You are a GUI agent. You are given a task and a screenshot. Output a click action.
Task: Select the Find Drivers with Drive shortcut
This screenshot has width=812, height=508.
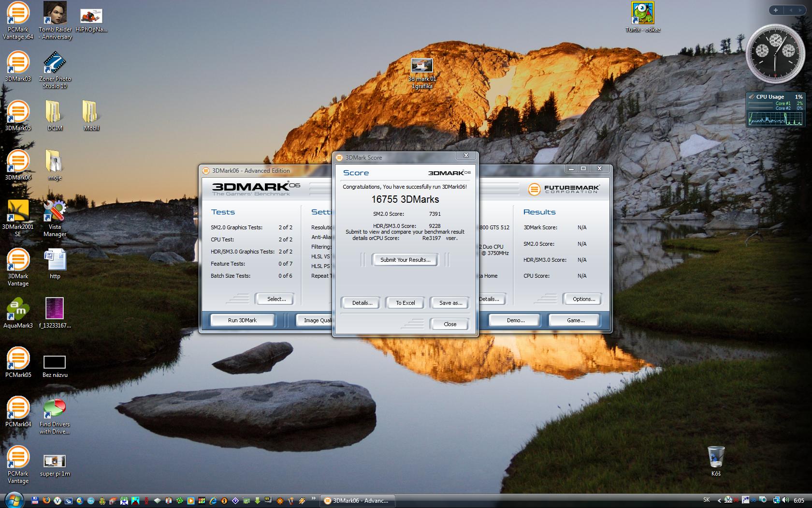(55, 416)
